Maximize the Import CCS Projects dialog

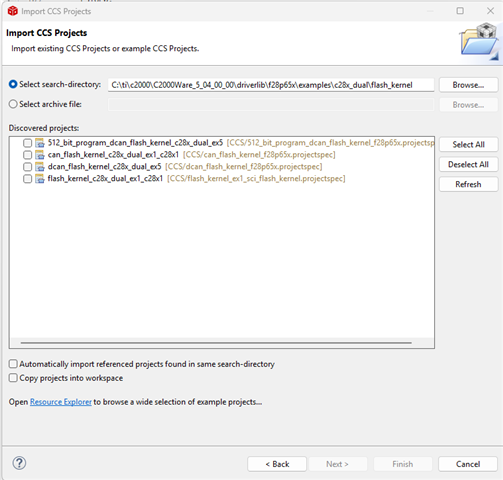point(460,11)
